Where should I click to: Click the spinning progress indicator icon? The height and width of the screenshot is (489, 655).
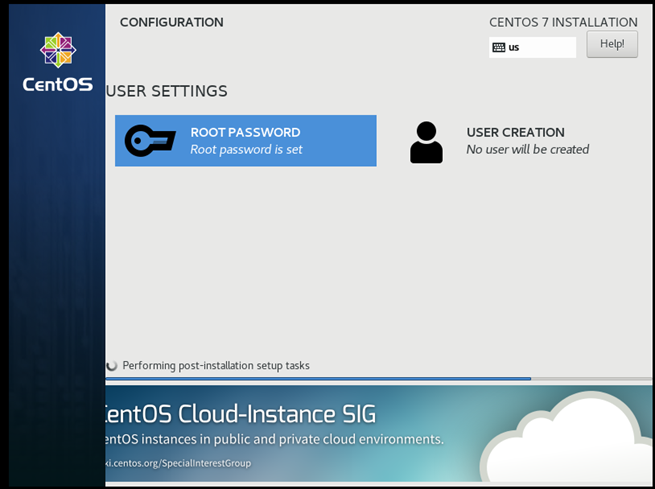pos(112,365)
